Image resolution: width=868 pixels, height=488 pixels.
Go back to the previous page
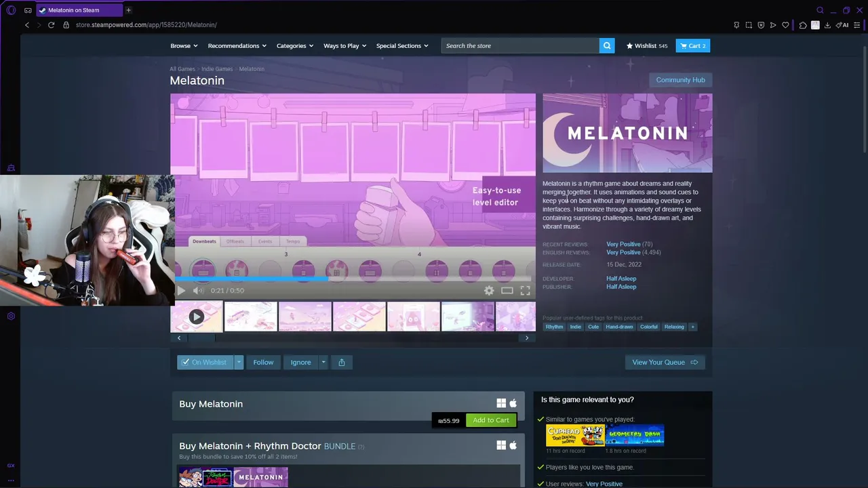click(x=27, y=25)
